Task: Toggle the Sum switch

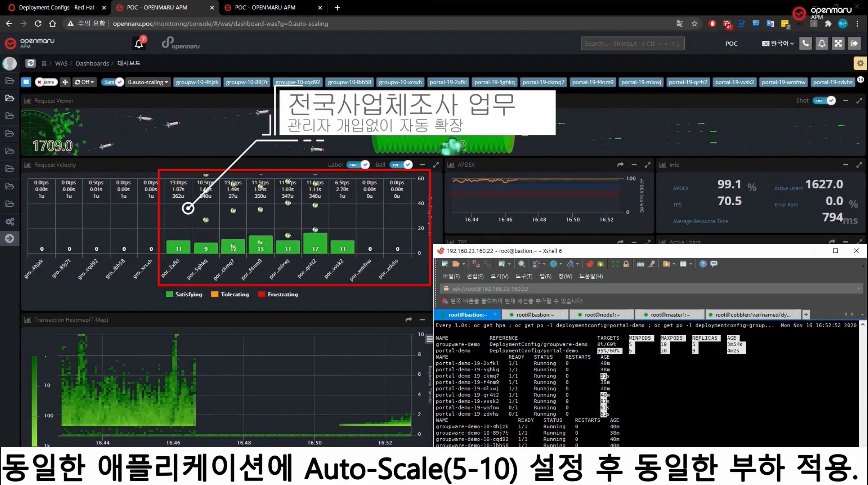Action: 112,82
